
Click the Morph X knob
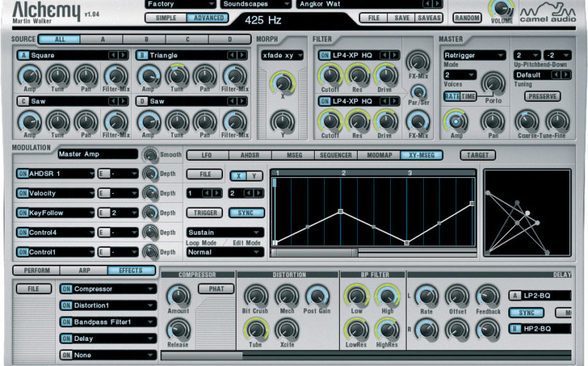[283, 83]
